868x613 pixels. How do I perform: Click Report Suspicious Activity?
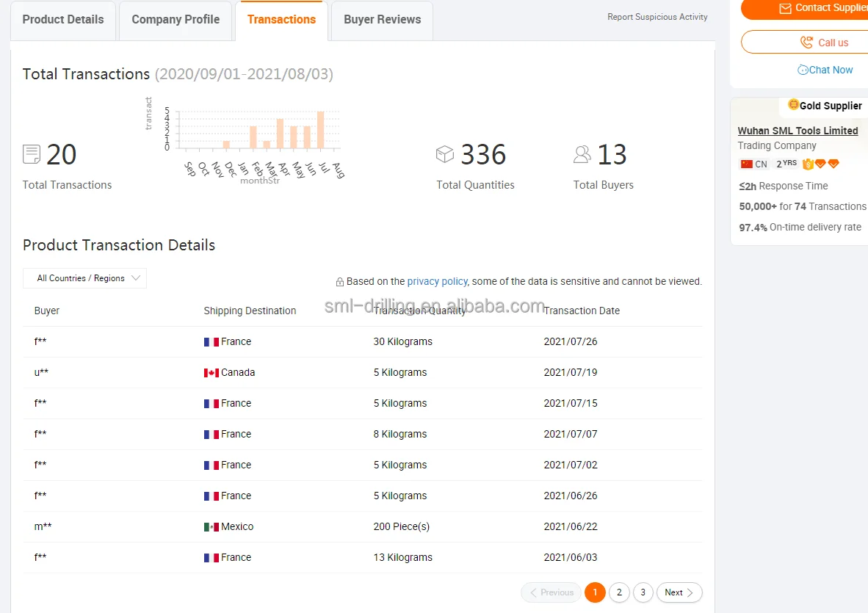coord(657,17)
